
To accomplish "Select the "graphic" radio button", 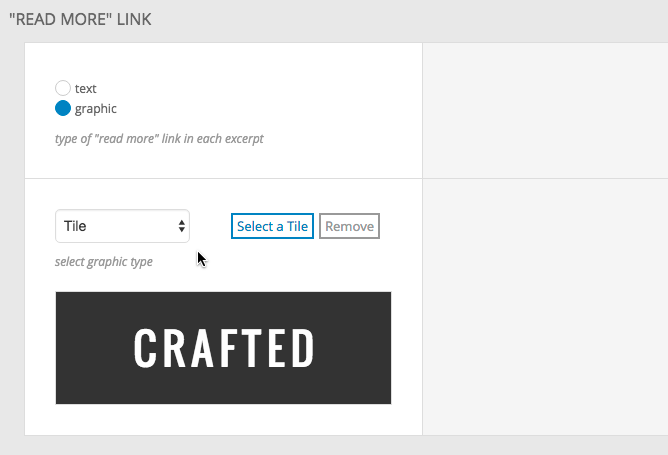I will (x=63, y=108).
